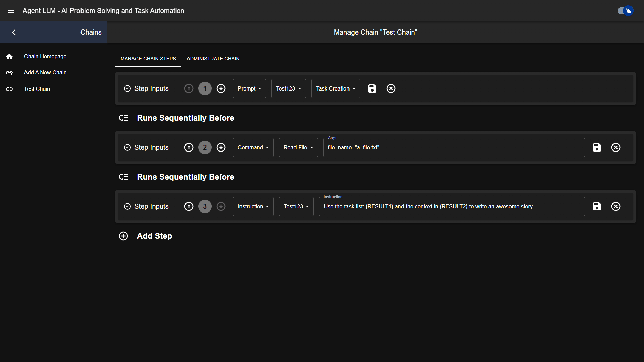
Task: Save step 3 with the floppy icon
Action: 597,206
